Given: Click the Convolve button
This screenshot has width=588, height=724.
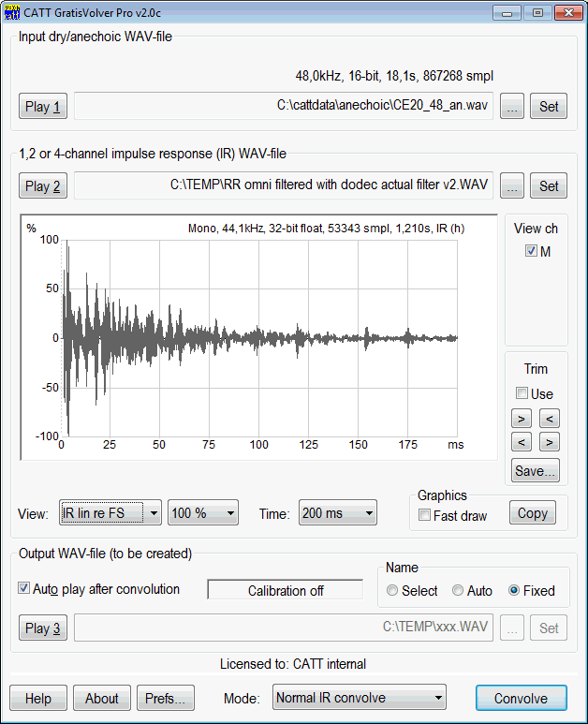Looking at the screenshot, I should pyautogui.click(x=521, y=698).
